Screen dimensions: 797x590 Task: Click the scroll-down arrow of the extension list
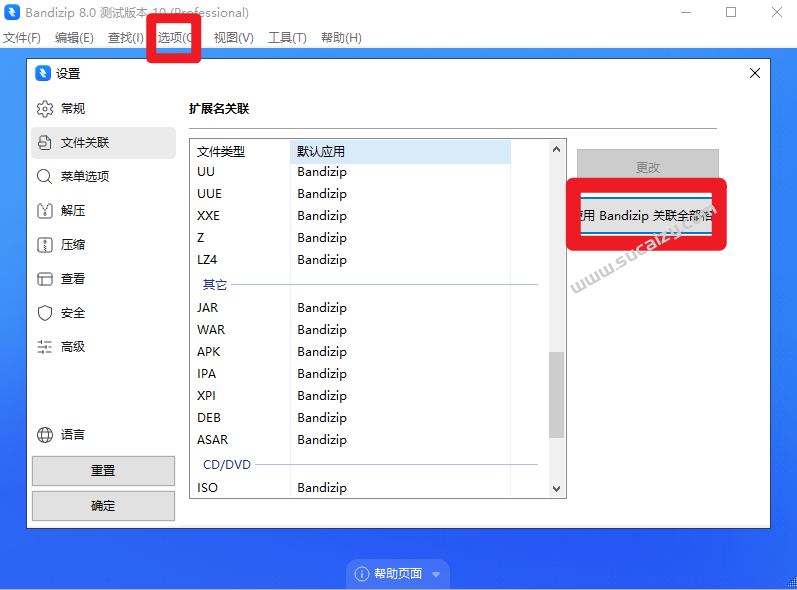click(557, 488)
